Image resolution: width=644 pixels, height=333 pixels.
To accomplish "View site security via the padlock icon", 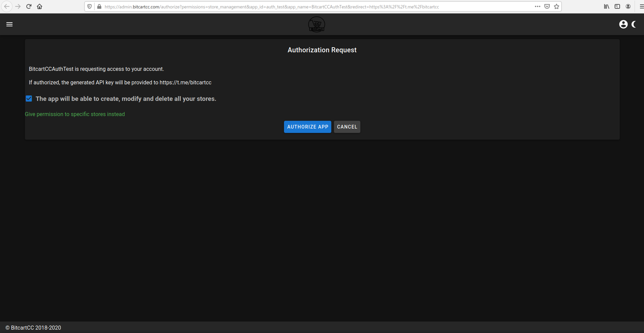I will click(x=99, y=6).
